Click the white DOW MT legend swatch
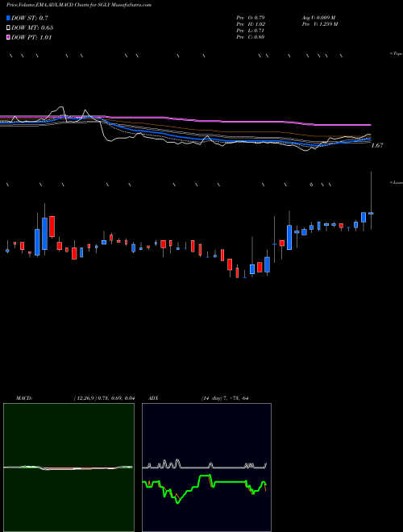This screenshot has height=532, width=403. click(8, 27)
